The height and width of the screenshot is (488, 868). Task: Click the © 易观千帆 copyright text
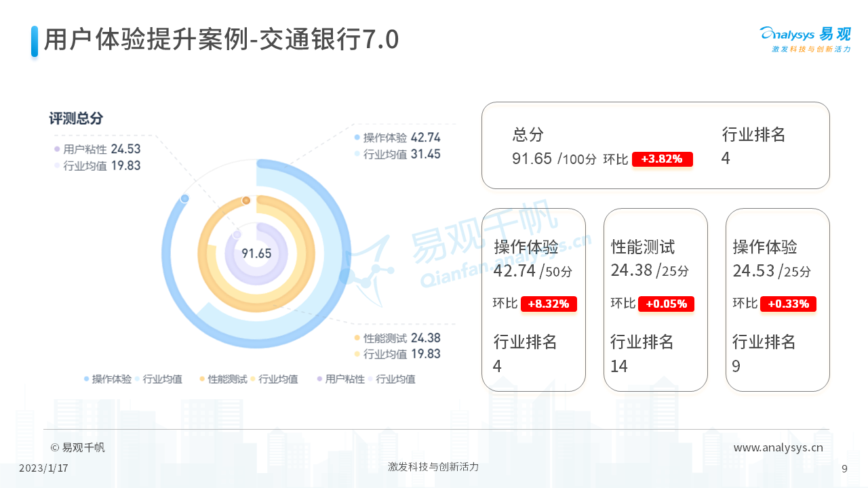78,447
